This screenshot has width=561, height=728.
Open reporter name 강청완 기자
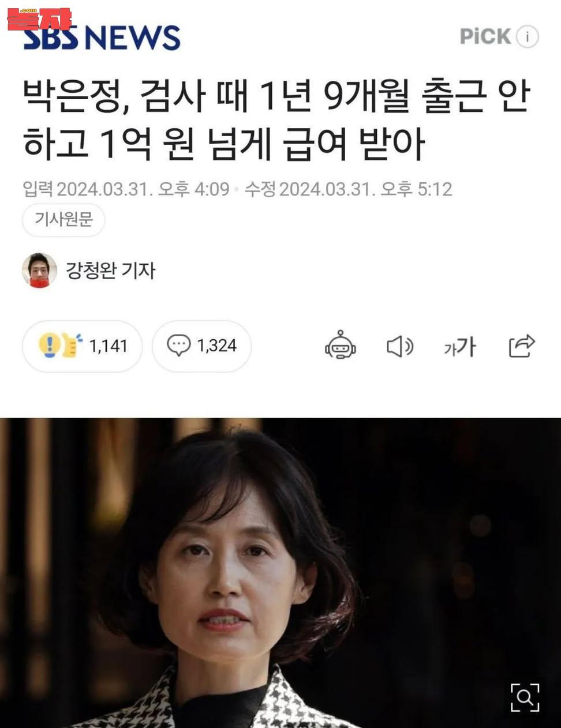click(x=110, y=270)
